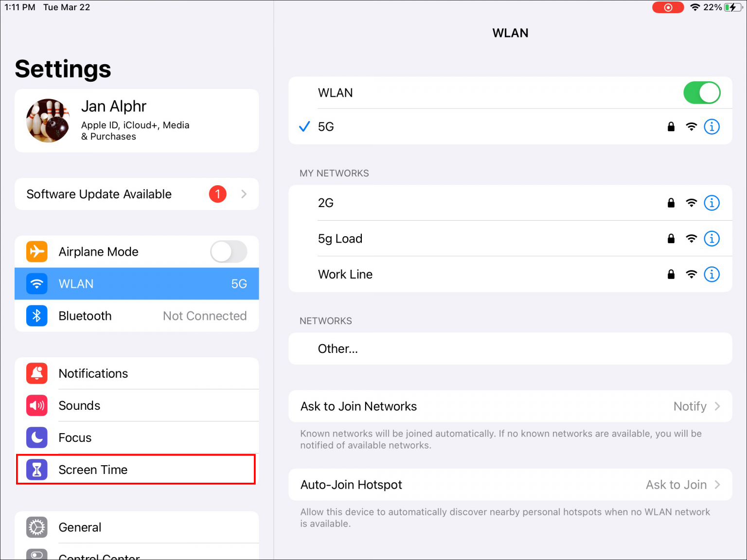Click the Screen Time hourglass icon

coord(36,470)
